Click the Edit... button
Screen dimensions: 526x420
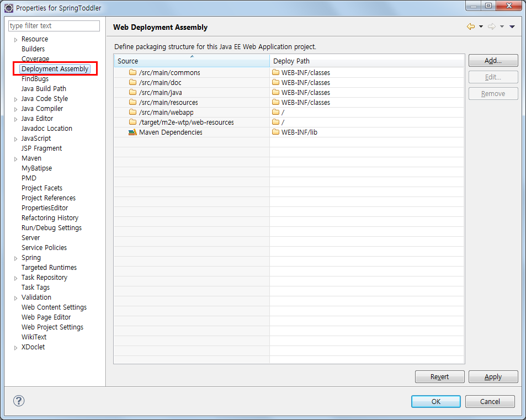493,77
